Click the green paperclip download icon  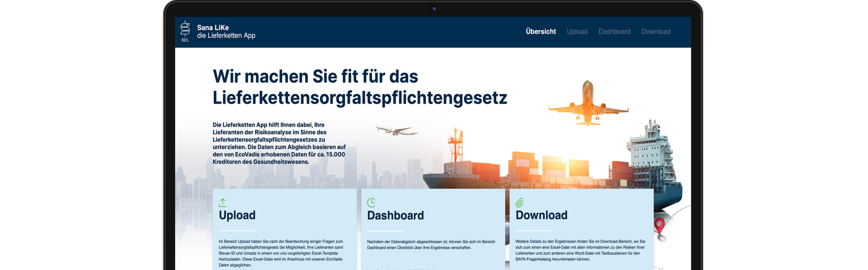tap(519, 202)
